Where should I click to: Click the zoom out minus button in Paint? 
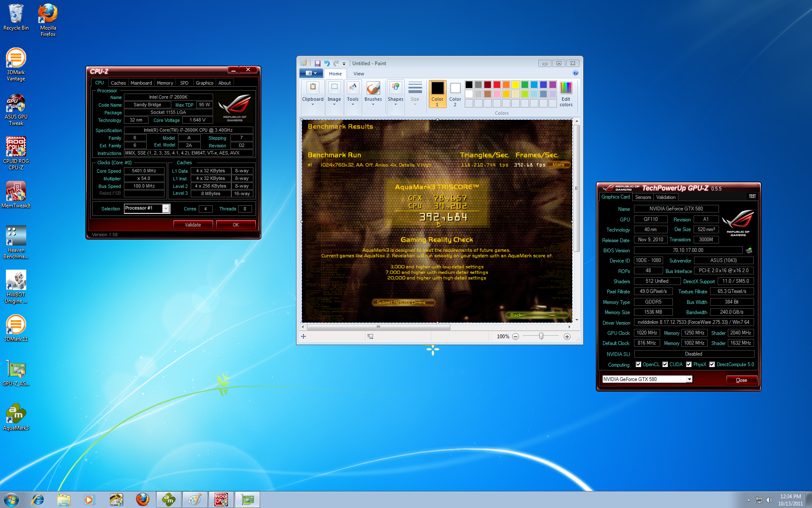(515, 337)
